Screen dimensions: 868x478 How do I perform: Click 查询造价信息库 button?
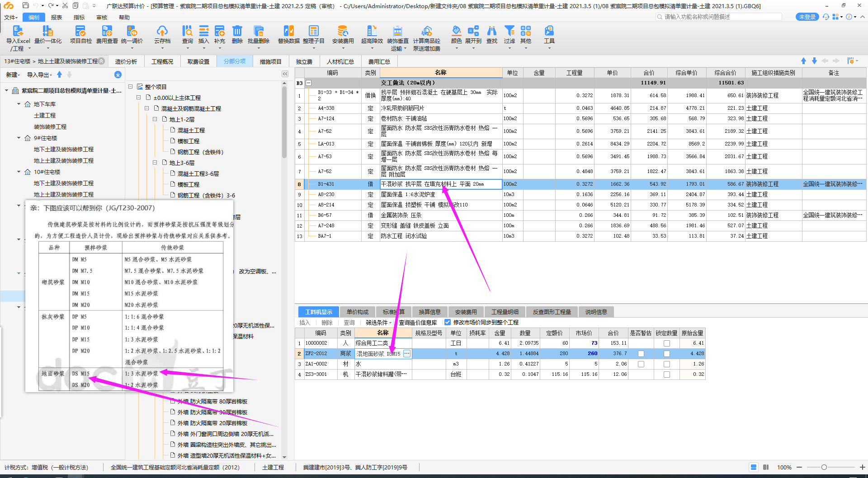coord(418,323)
